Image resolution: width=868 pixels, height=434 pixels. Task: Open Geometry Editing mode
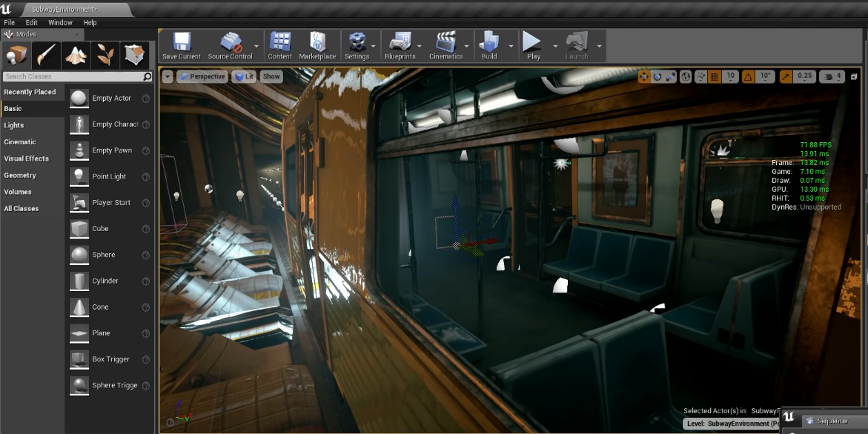pos(134,54)
